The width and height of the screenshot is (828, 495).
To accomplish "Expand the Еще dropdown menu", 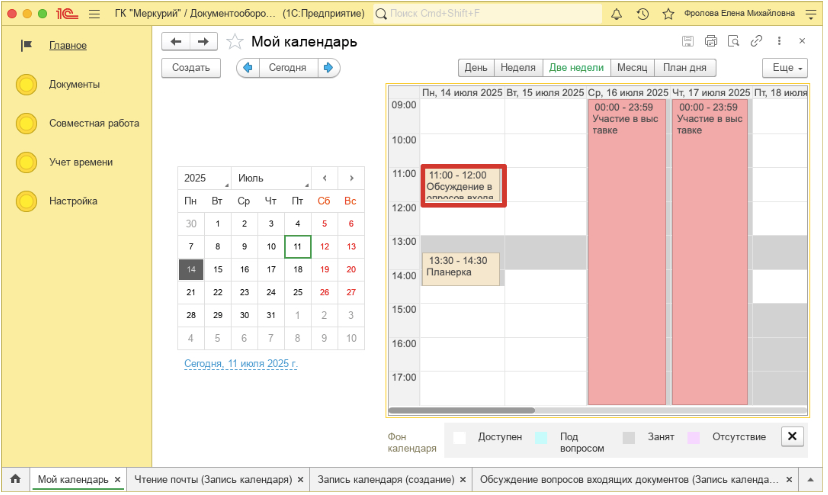I will click(x=784, y=68).
